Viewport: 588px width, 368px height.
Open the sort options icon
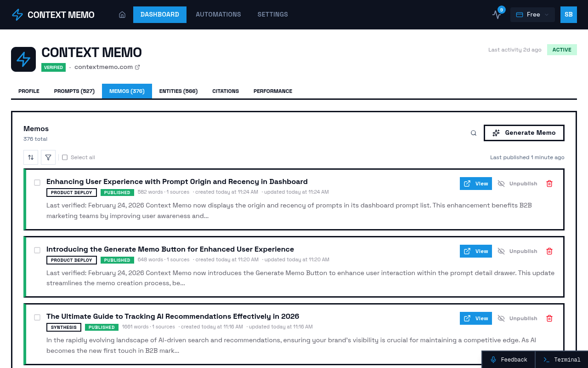click(x=31, y=157)
